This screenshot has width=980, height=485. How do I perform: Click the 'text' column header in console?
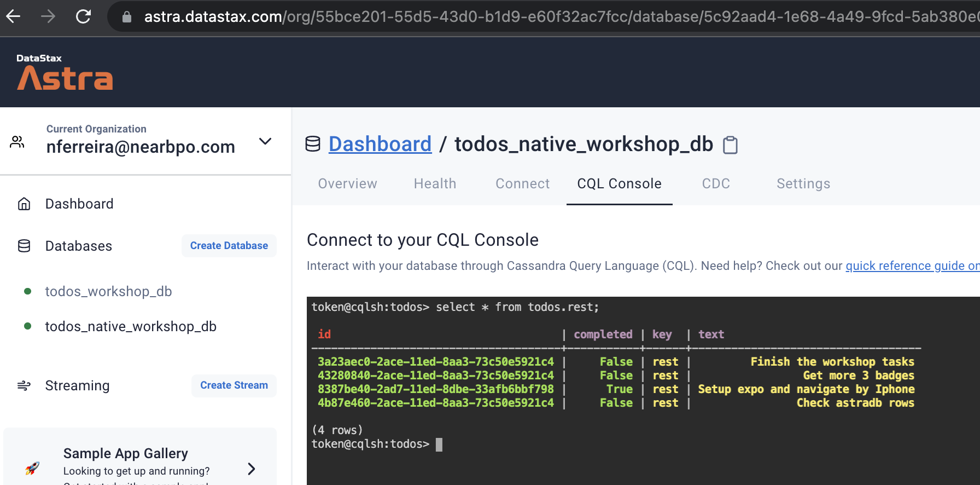tap(711, 334)
